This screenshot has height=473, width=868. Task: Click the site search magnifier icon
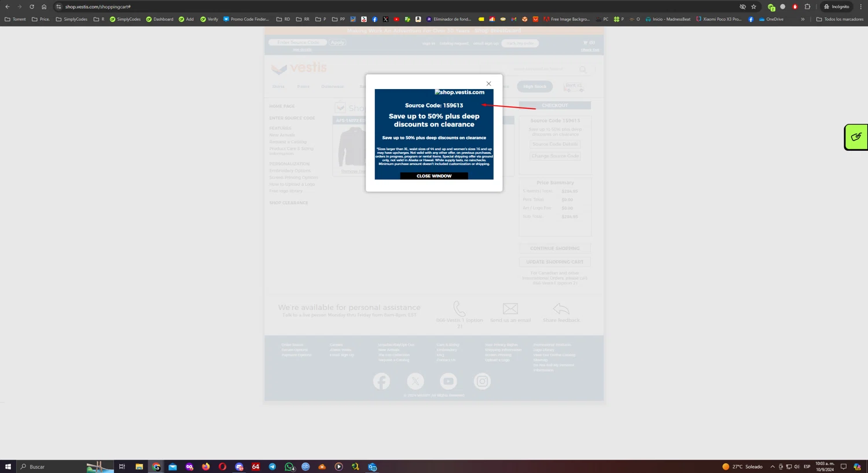click(583, 69)
